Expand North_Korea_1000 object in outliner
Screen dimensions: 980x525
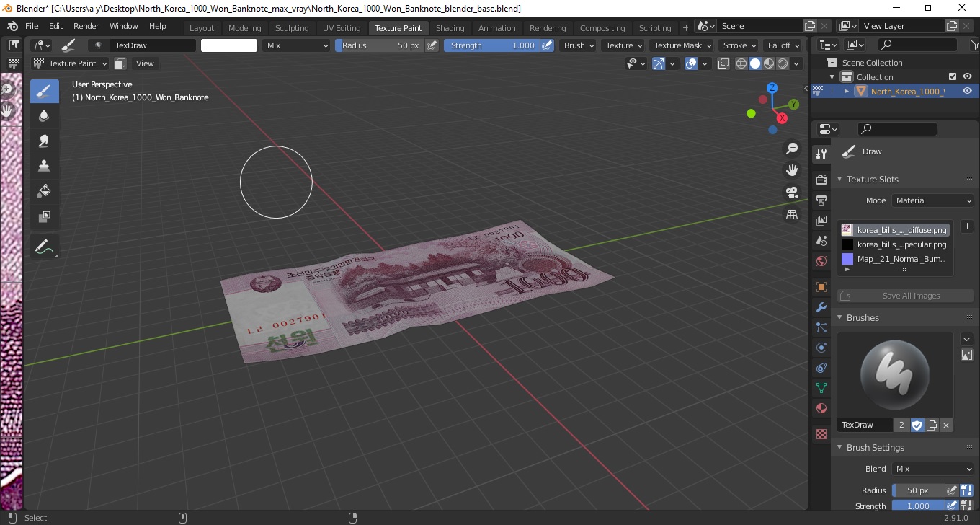(x=847, y=91)
